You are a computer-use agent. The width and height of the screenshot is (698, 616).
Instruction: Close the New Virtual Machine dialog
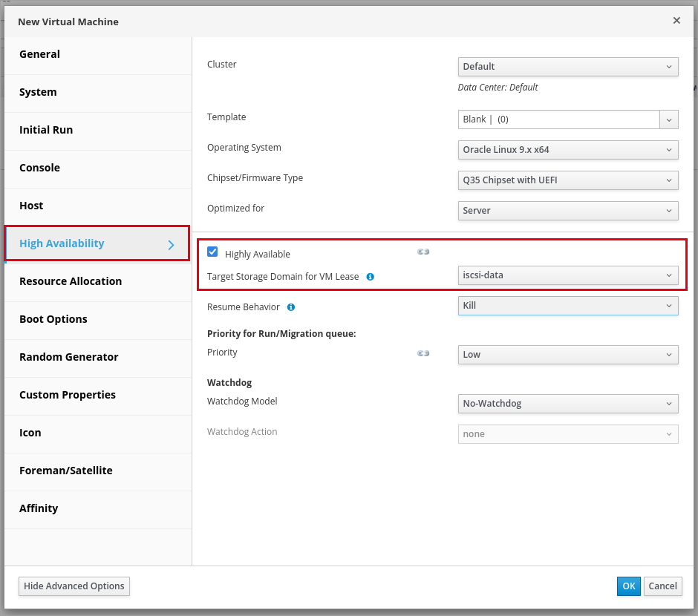pos(676,21)
